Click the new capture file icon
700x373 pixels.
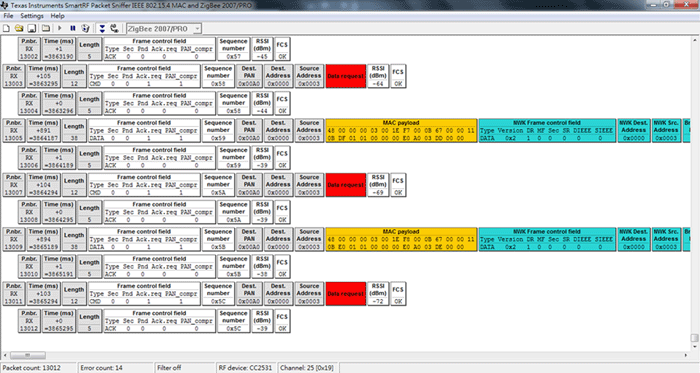click(x=6, y=29)
